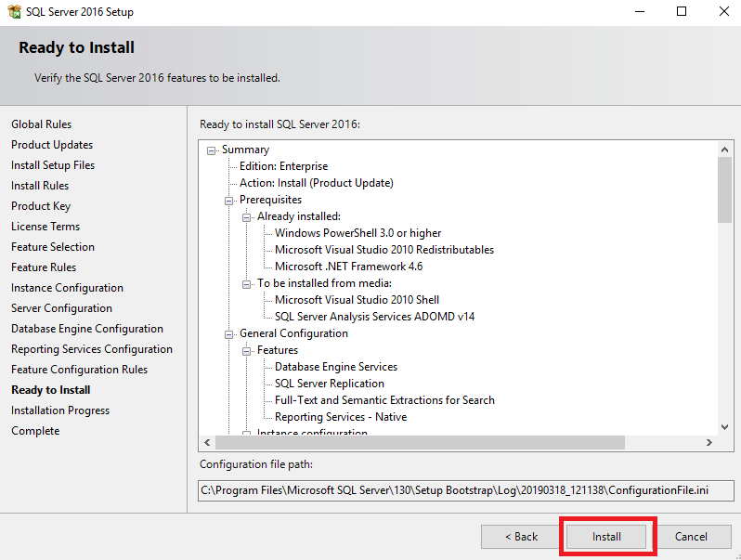Screen dimensions: 741x560
Task: Click the horizontal scrollbar left arrow
Action: (x=207, y=442)
